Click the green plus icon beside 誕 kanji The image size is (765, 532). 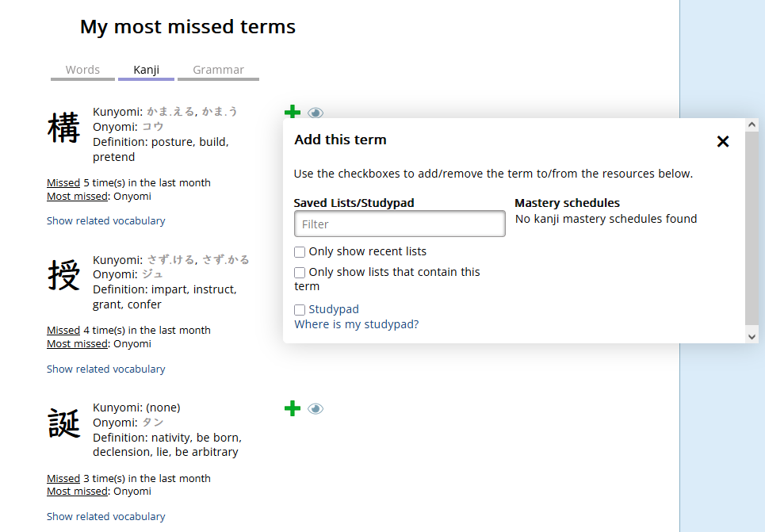(x=293, y=408)
